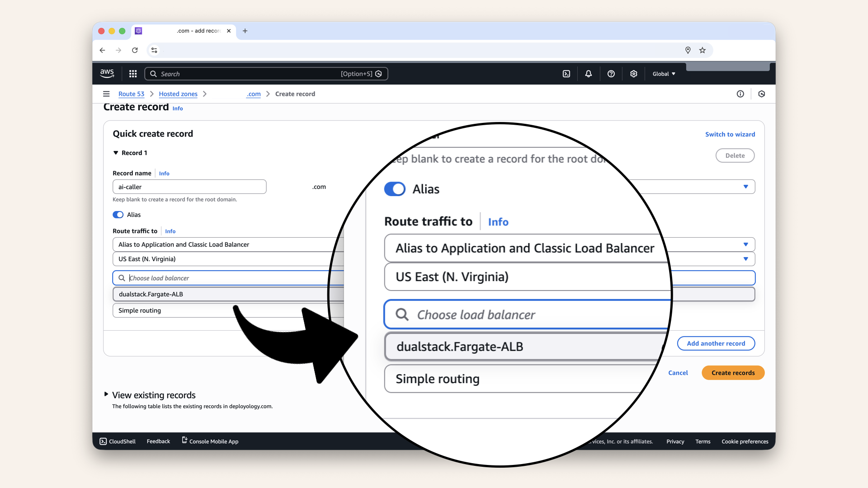Toggle the Alias switch for Record 1
The height and width of the screenshot is (488, 868).
118,215
